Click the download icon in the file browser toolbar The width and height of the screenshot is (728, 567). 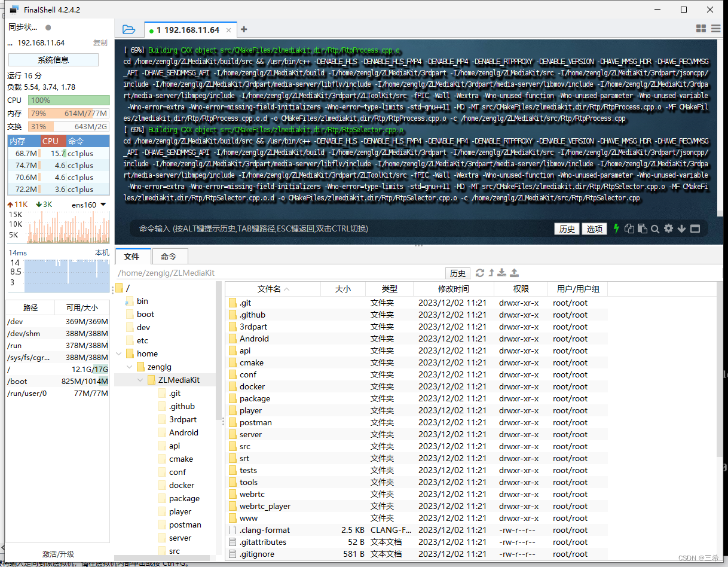tap(501, 273)
